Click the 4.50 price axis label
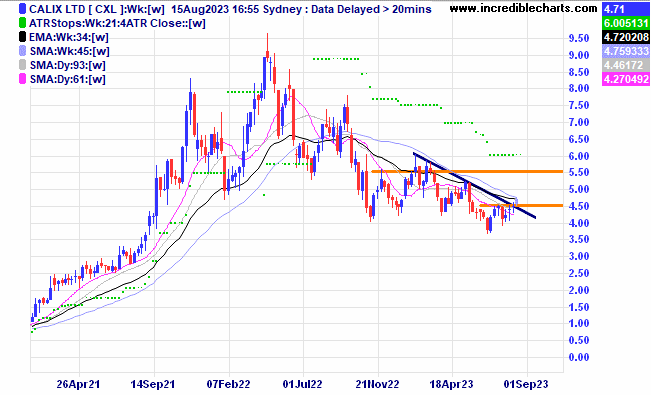This screenshot has height=395, width=651. tap(579, 206)
